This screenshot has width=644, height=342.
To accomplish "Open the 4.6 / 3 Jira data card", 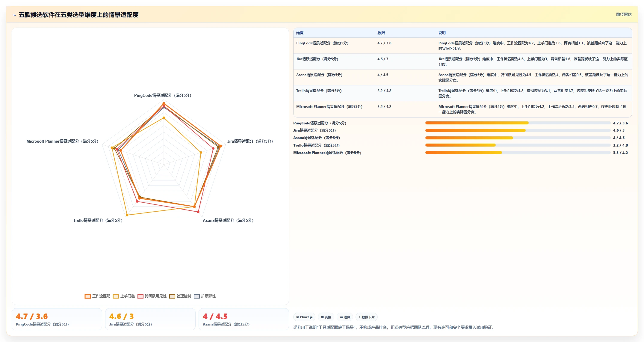I will click(x=150, y=320).
